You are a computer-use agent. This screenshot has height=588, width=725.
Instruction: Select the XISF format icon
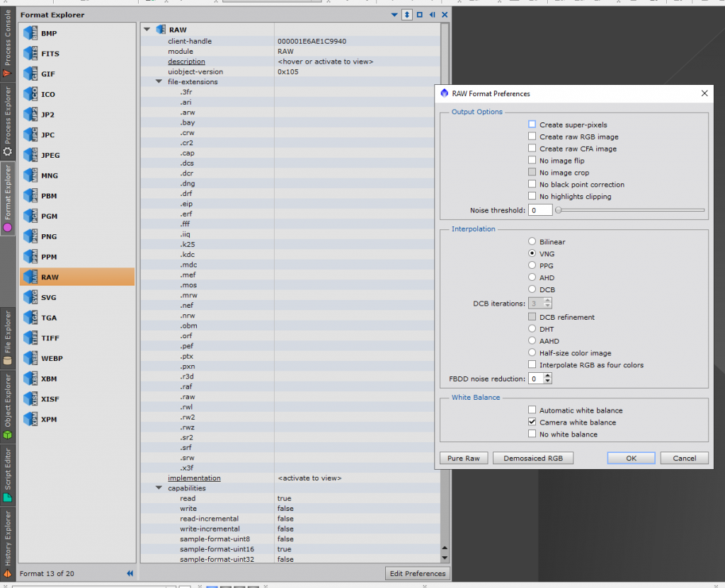pos(30,399)
